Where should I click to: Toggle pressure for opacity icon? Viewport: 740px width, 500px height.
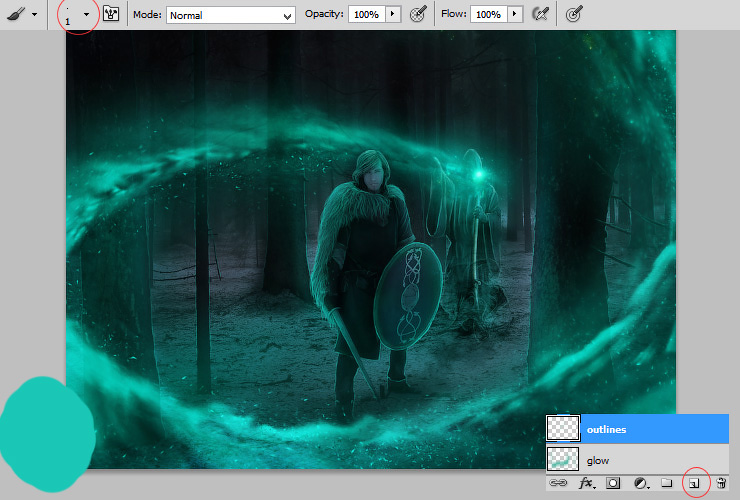[x=418, y=14]
